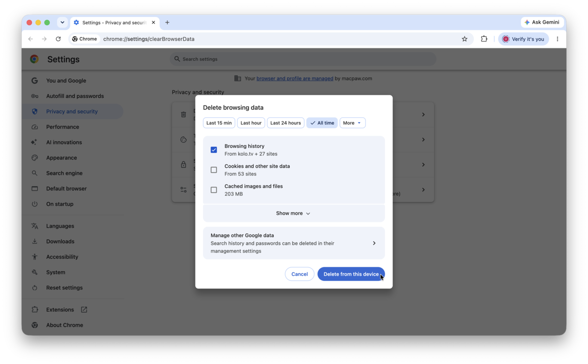
Task: Click the sliders icon in the privacy list
Action: pos(183,190)
